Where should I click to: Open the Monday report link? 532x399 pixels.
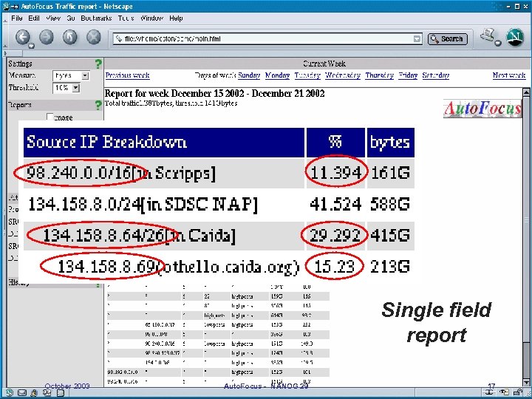(278, 75)
